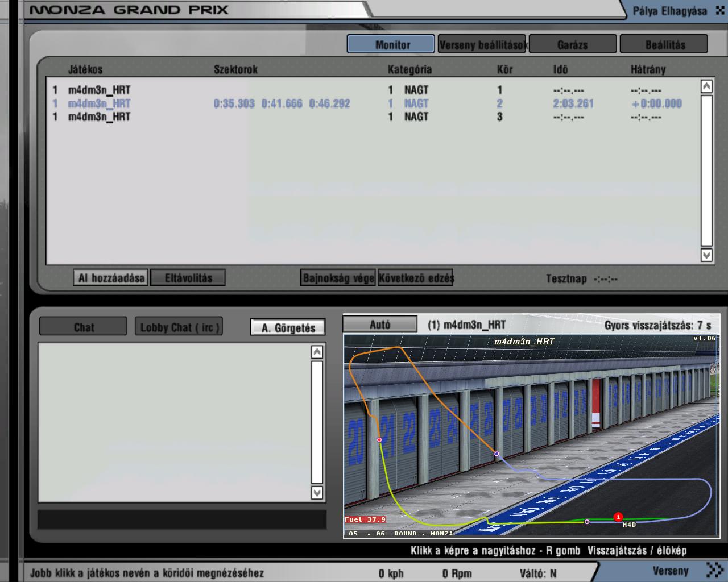Click the Fuel 37.9 readout in preview
The width and height of the screenshot is (728, 582).
365,519
